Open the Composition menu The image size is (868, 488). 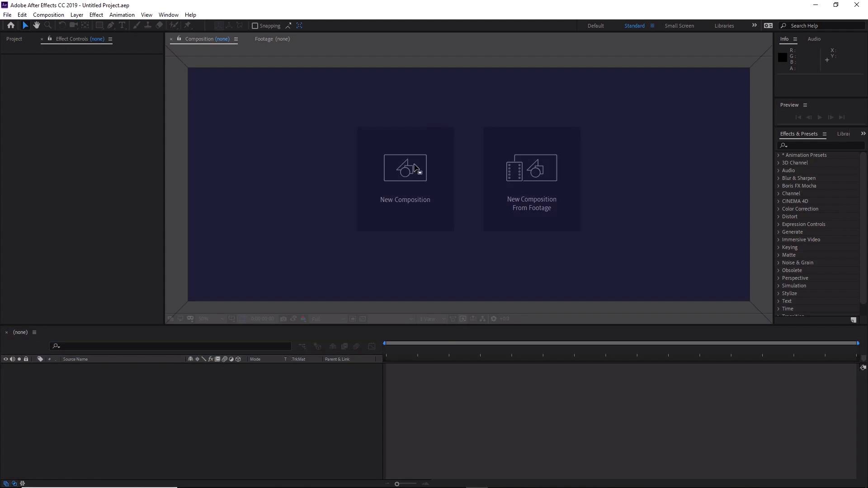(48, 15)
